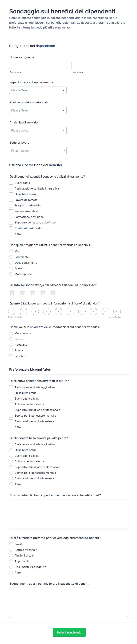The width and height of the screenshot is (137, 644).
Task: Select the third satisfaction star
Action: point(32,292)
